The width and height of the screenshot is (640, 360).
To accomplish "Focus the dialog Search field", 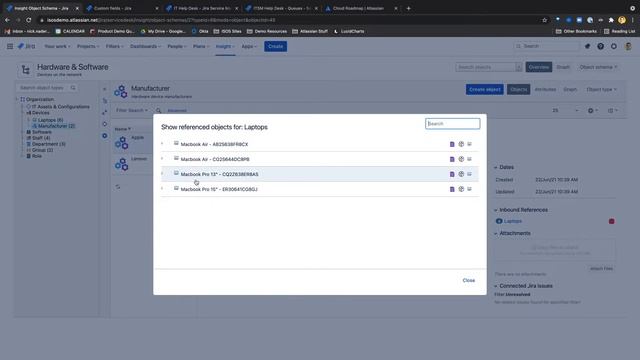I will click(x=453, y=124).
